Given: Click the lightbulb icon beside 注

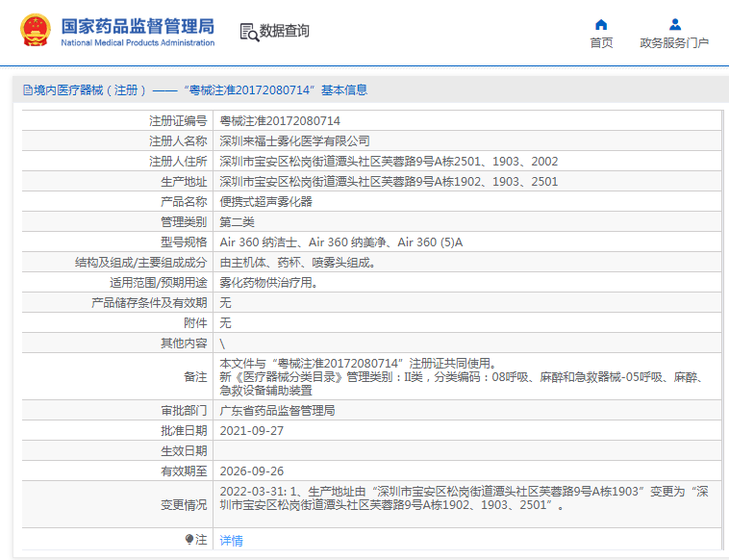Looking at the screenshot, I should pos(189,540).
